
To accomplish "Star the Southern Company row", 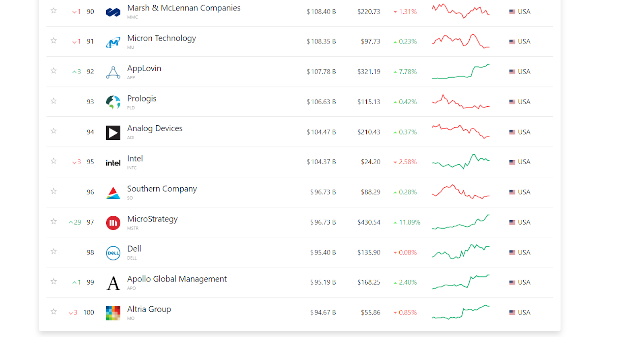I will click(x=54, y=191).
